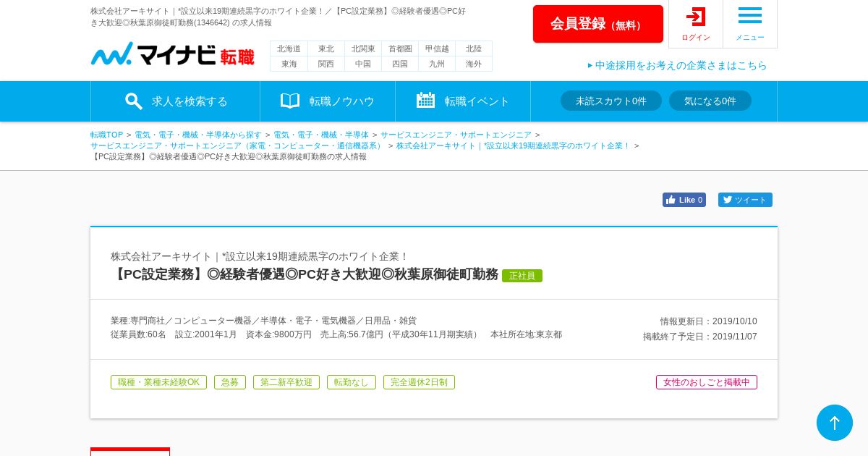The image size is (868, 456).
Task: Select 関西 region
Action: [326, 64]
